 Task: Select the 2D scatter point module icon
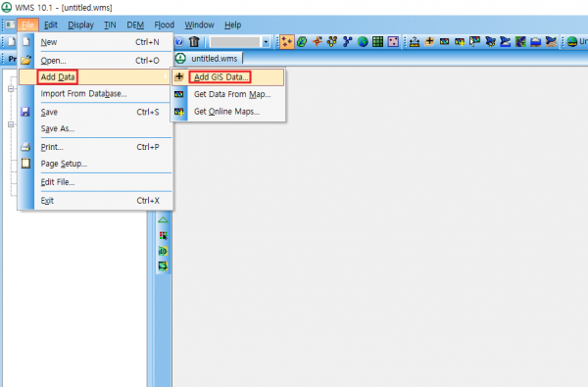coord(393,41)
